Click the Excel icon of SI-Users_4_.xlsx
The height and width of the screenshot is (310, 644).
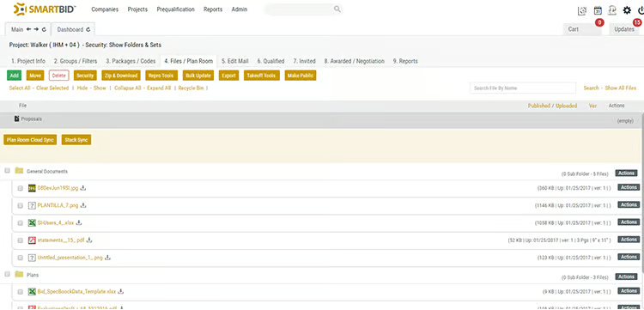(x=32, y=222)
